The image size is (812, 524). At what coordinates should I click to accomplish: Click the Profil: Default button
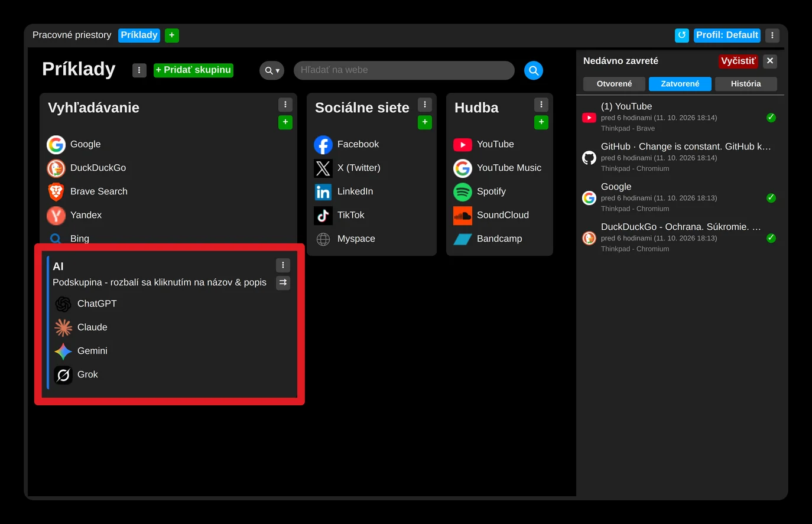727,35
